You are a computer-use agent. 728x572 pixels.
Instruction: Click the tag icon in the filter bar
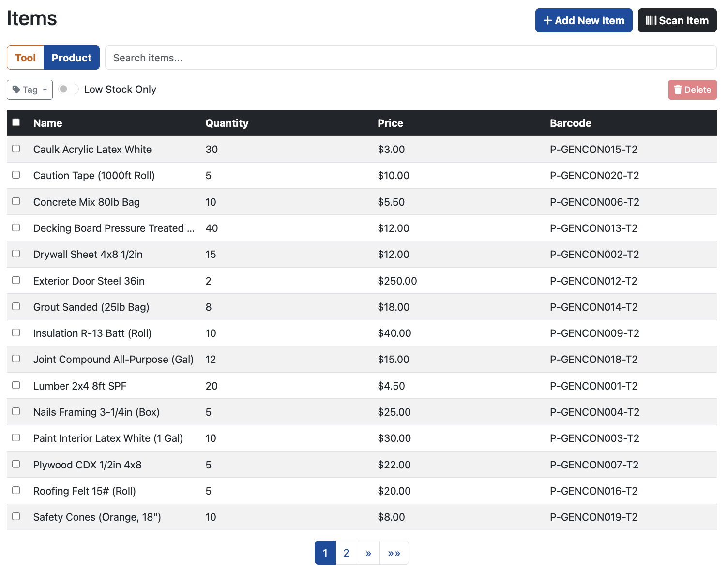point(16,90)
